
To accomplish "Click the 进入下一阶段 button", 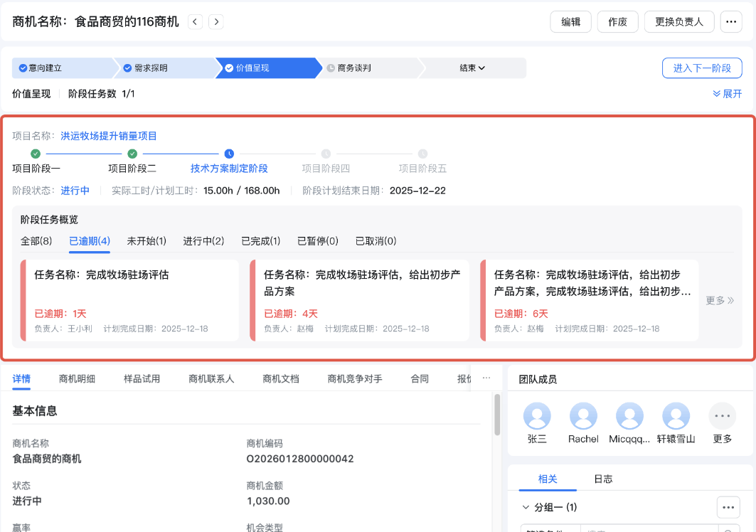I will [701, 68].
